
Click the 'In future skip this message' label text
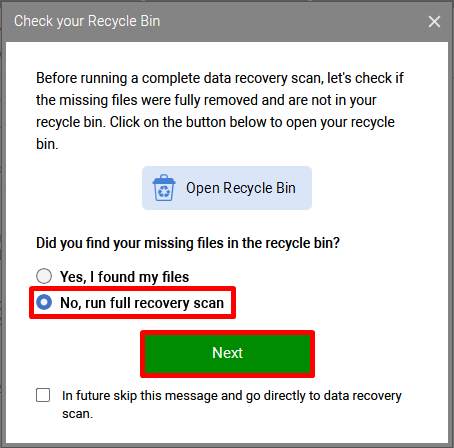click(x=232, y=405)
